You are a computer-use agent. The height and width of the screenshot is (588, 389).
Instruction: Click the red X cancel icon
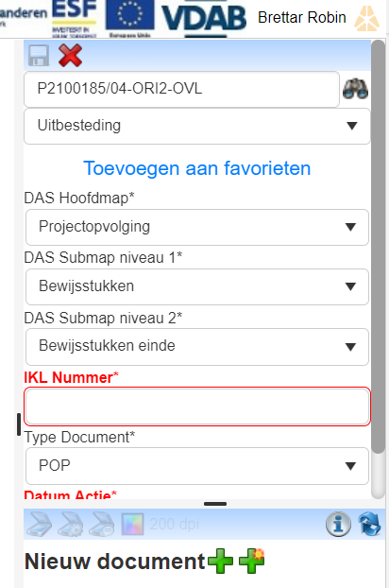click(x=71, y=56)
